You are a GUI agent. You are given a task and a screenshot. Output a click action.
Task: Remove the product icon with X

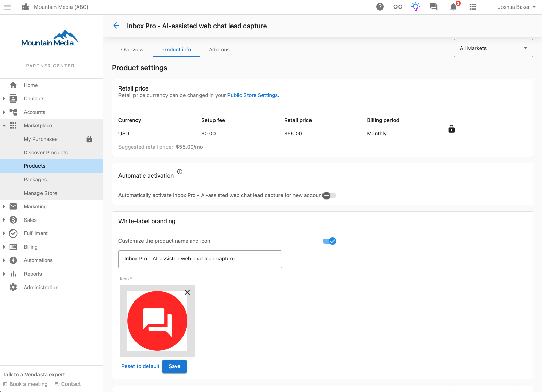pos(187,292)
